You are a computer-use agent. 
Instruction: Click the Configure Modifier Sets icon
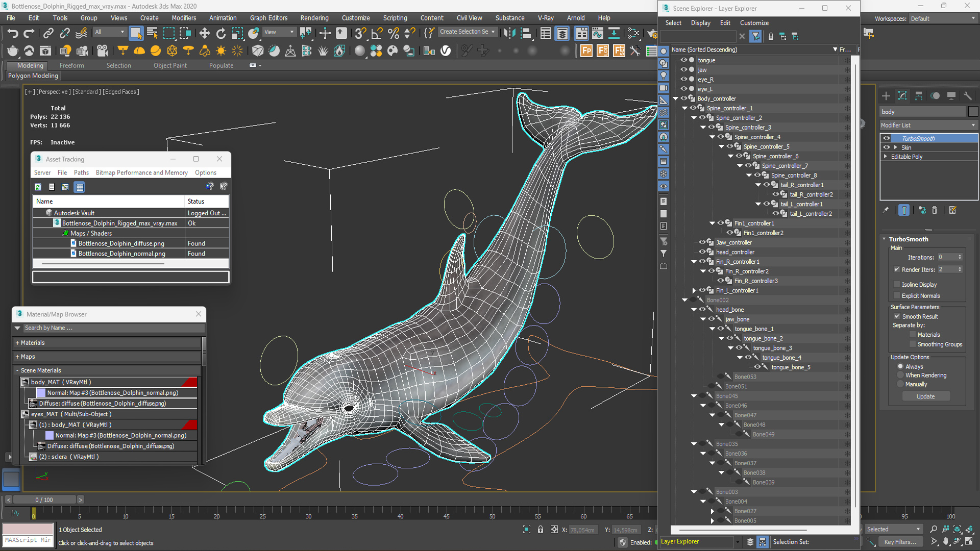(x=952, y=210)
